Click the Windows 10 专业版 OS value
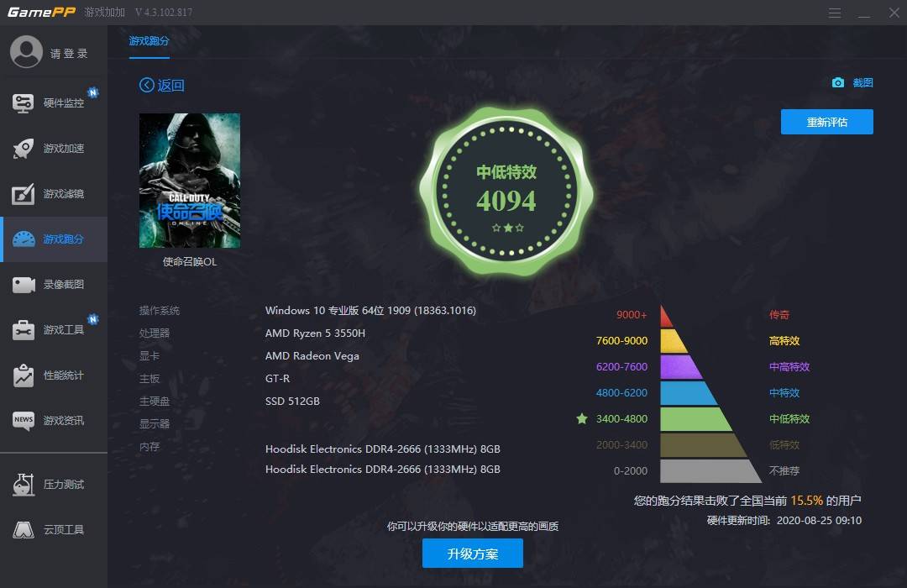907x588 pixels. click(371, 311)
